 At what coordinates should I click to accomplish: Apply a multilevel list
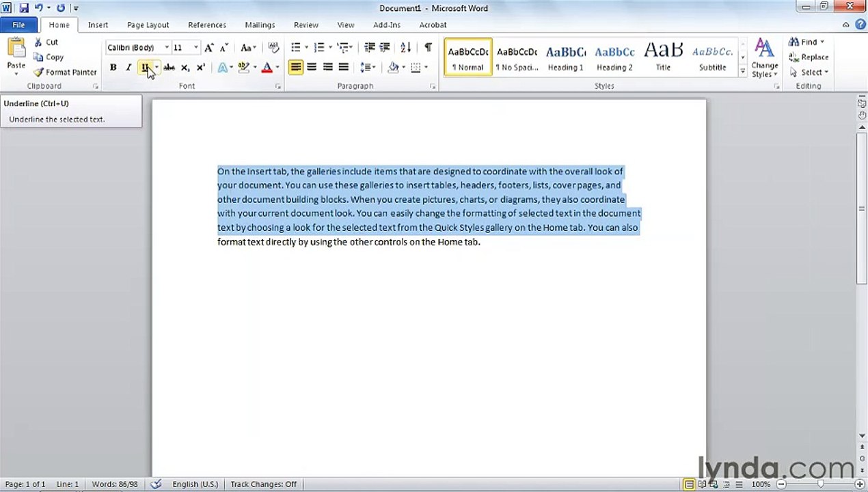[342, 47]
